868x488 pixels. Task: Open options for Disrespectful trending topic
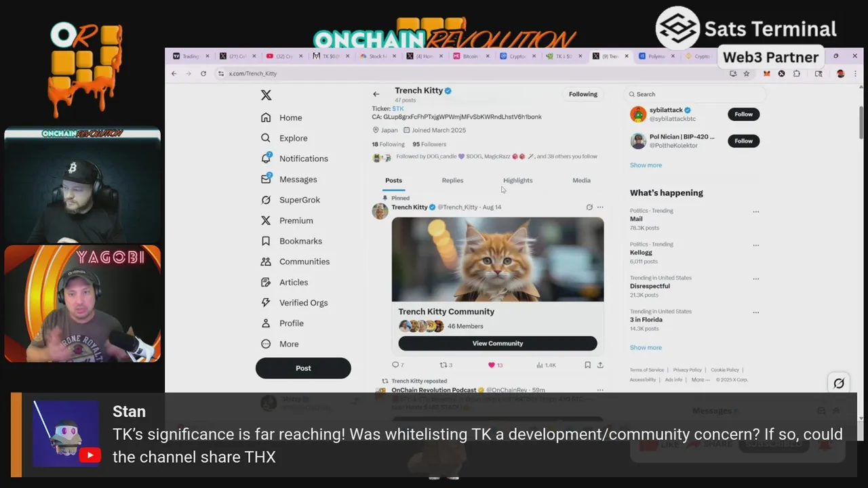point(755,279)
